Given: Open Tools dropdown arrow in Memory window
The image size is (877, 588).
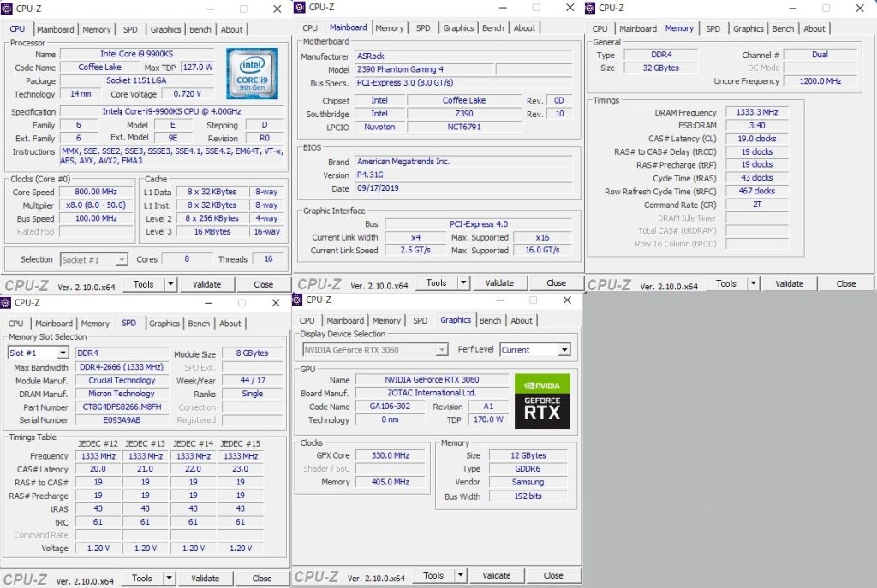Looking at the screenshot, I should click(754, 283).
